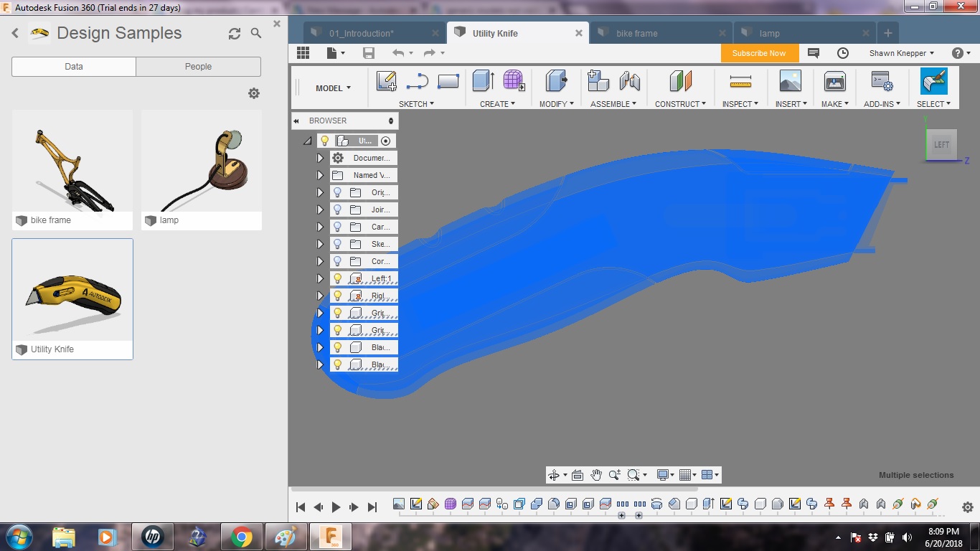This screenshot has width=980, height=551.
Task: Hide the Sketches folder in the browser
Action: point(337,244)
